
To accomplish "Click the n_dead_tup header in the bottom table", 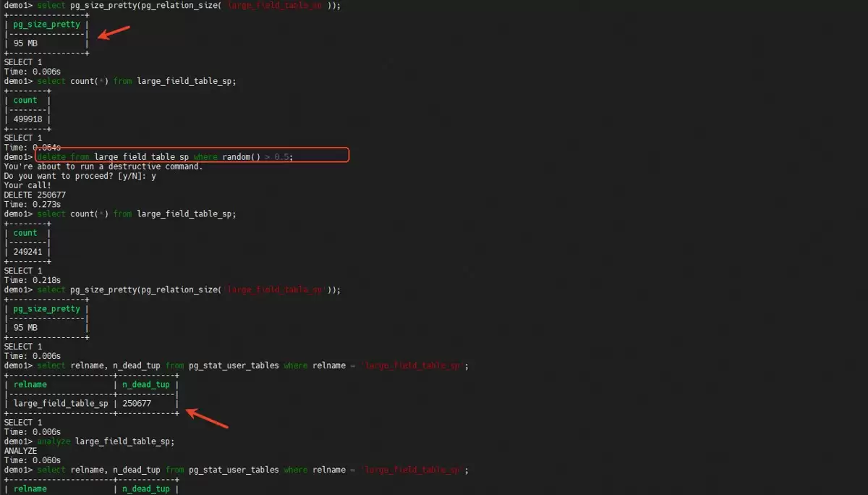I will (x=146, y=488).
